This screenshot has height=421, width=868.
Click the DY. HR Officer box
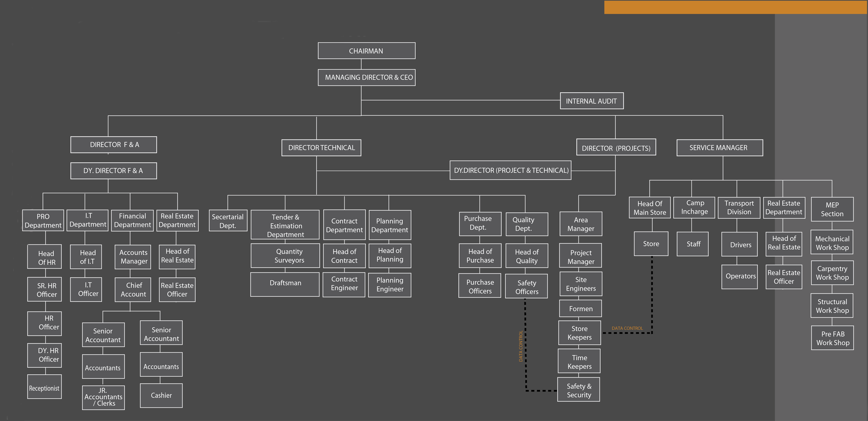click(x=44, y=355)
